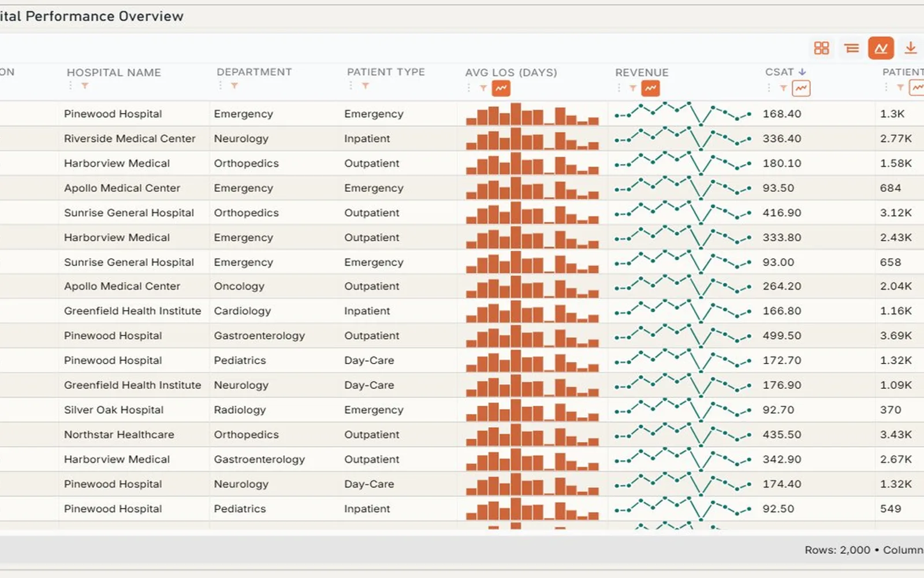Viewport: 924px width, 578px height.
Task: Click Avg LOS bar chart in Silver Oak row
Action: pyautogui.click(x=532, y=410)
